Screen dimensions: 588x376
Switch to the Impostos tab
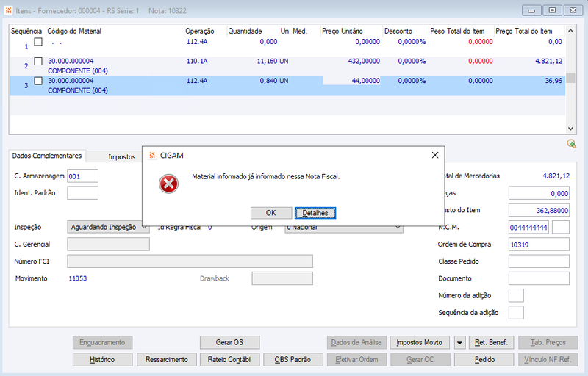(122, 157)
